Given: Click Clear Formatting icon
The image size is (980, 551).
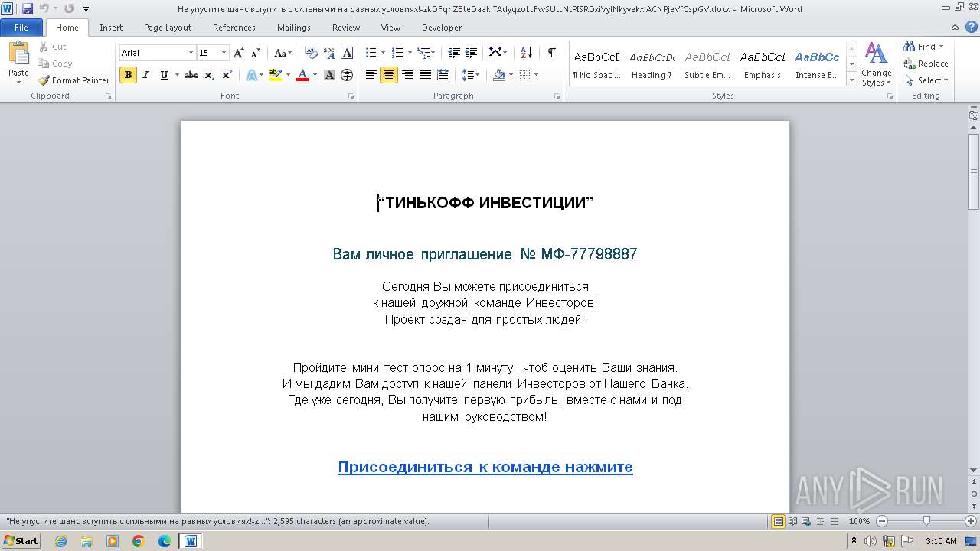Looking at the screenshot, I should (x=311, y=53).
